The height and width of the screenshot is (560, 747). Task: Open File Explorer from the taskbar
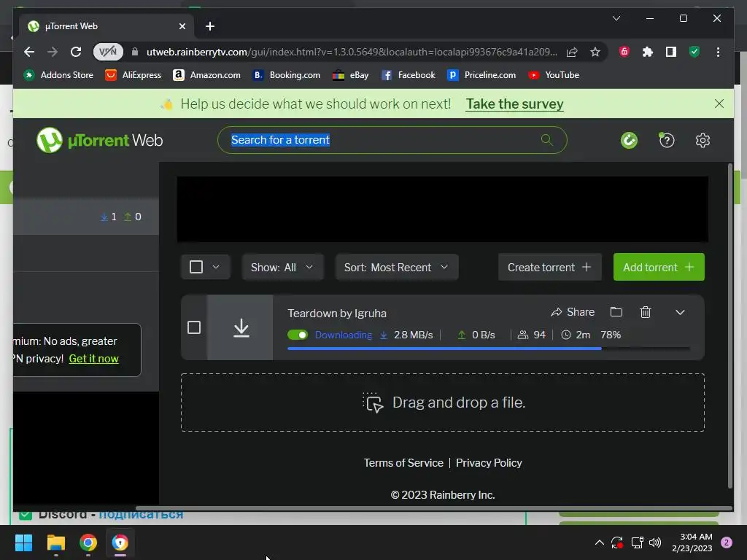[x=55, y=542]
